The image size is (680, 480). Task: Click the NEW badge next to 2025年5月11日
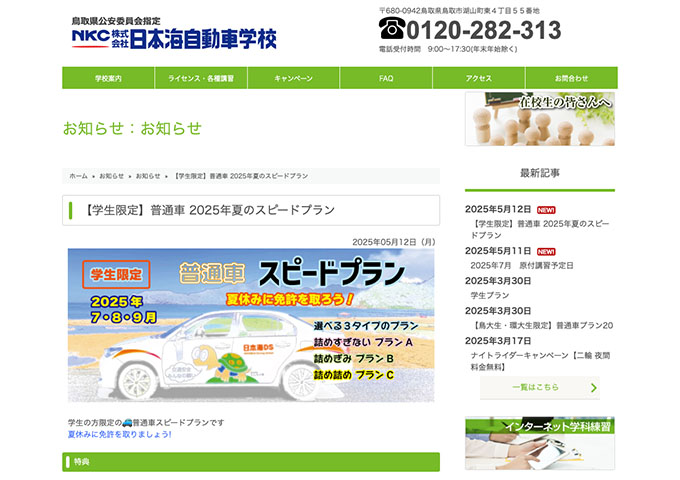coord(546,252)
